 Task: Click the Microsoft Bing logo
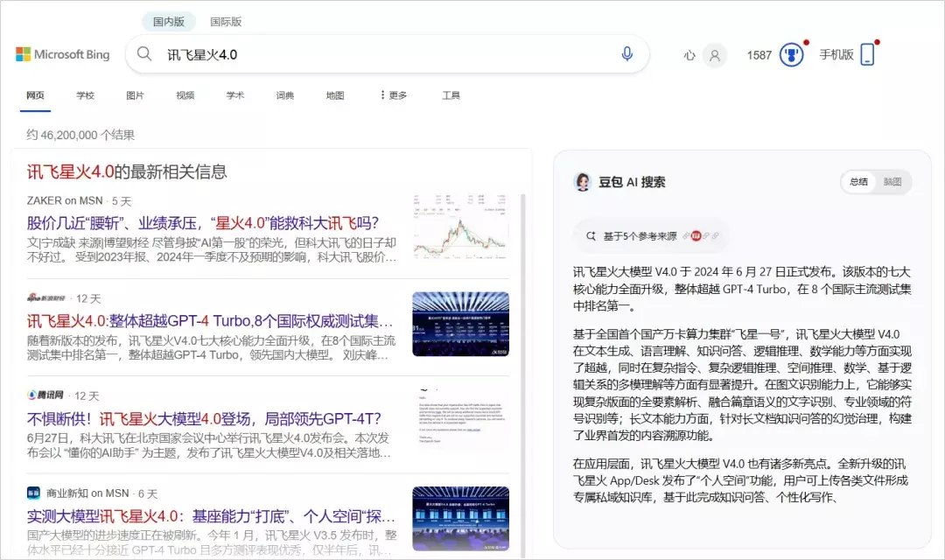click(x=63, y=54)
